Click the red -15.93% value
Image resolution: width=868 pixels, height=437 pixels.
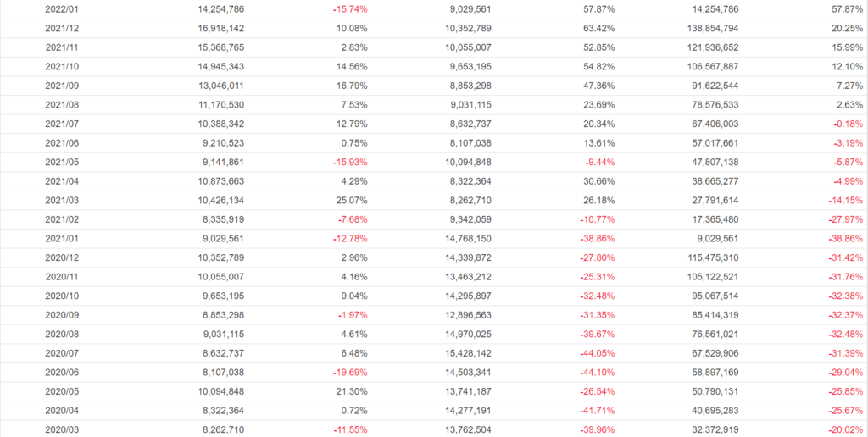coord(350,162)
